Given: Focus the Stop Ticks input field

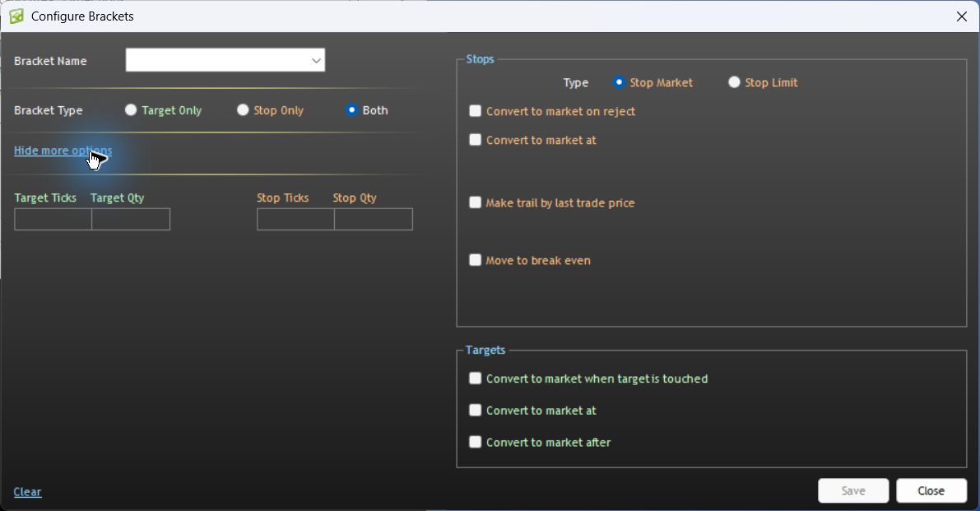Looking at the screenshot, I should coord(295,219).
